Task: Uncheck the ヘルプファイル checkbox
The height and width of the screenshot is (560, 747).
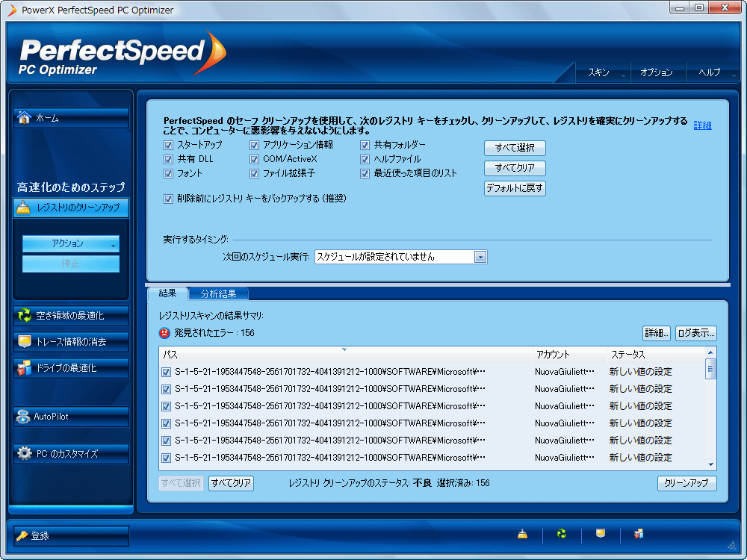Action: coord(365,159)
